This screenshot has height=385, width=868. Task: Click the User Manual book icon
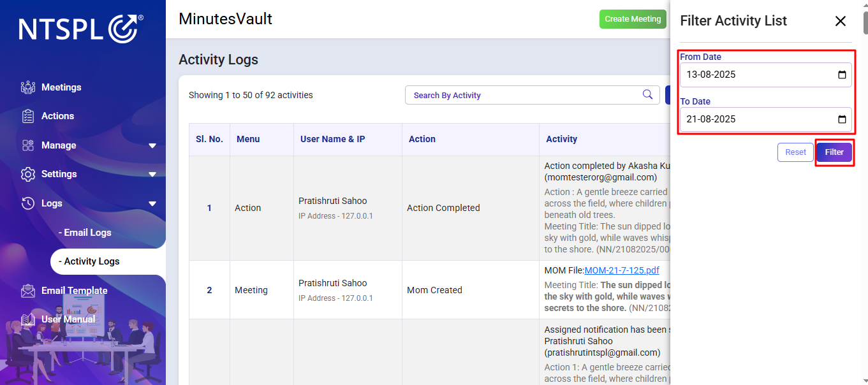[28, 319]
